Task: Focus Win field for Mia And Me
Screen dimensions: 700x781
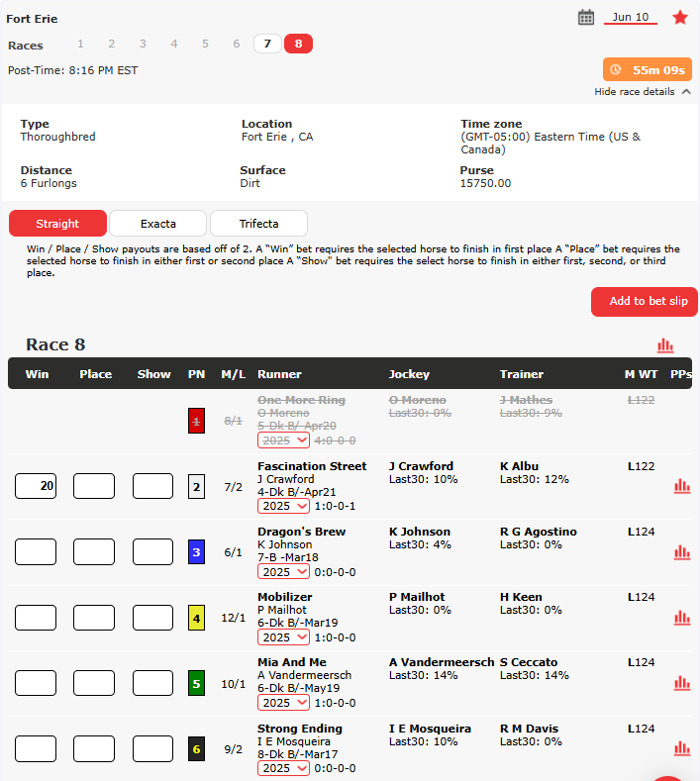Action: [36, 683]
